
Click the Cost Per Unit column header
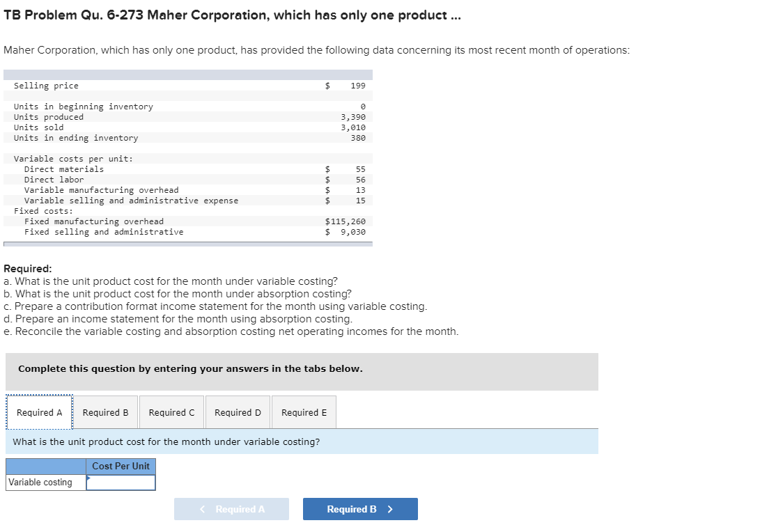point(121,466)
